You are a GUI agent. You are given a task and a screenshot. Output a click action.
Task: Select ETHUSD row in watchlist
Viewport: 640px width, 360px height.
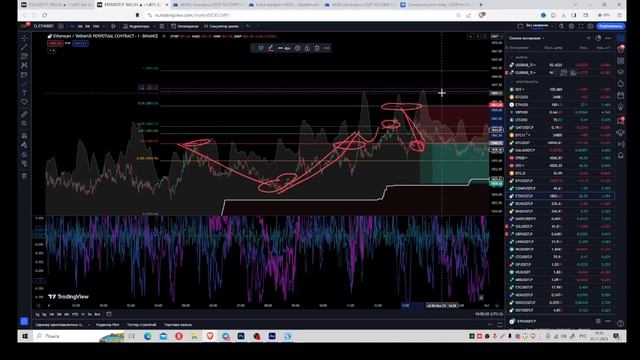(561, 105)
